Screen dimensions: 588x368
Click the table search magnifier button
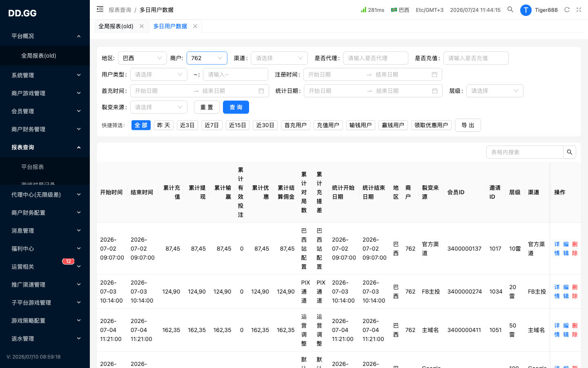coord(570,152)
